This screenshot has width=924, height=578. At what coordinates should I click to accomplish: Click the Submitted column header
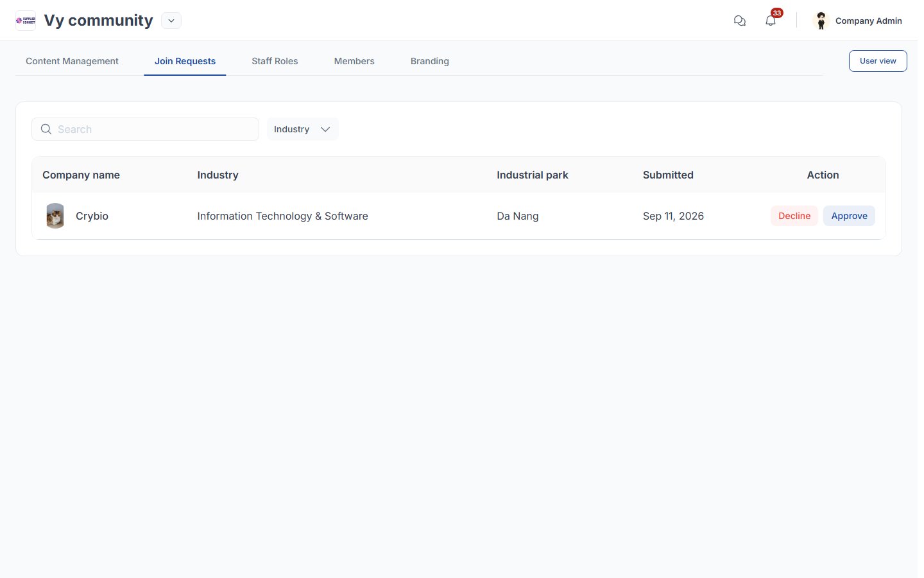point(668,175)
